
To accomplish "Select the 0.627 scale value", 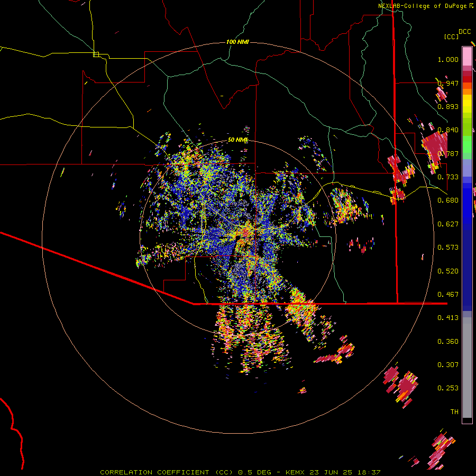I will click(x=448, y=224).
